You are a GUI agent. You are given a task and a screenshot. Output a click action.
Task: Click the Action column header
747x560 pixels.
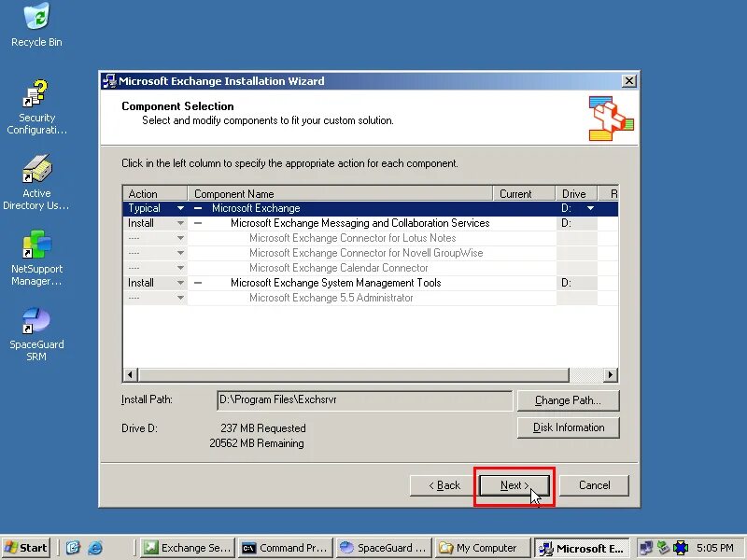point(155,194)
